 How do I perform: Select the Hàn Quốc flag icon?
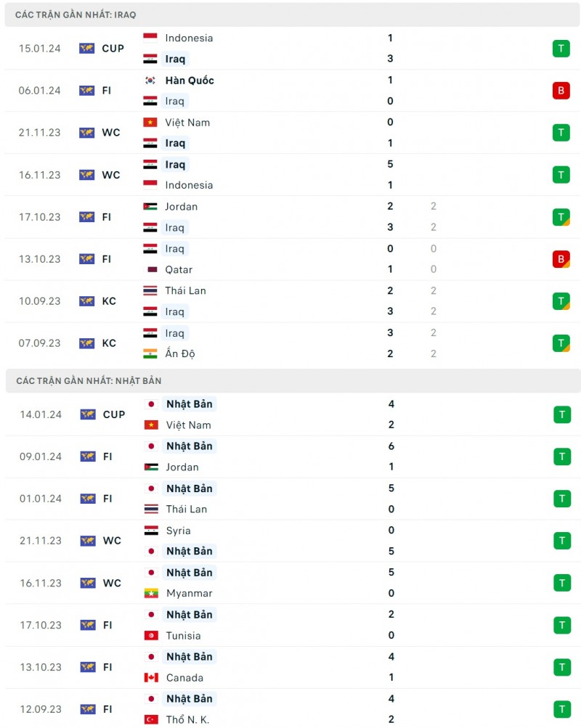point(149,81)
